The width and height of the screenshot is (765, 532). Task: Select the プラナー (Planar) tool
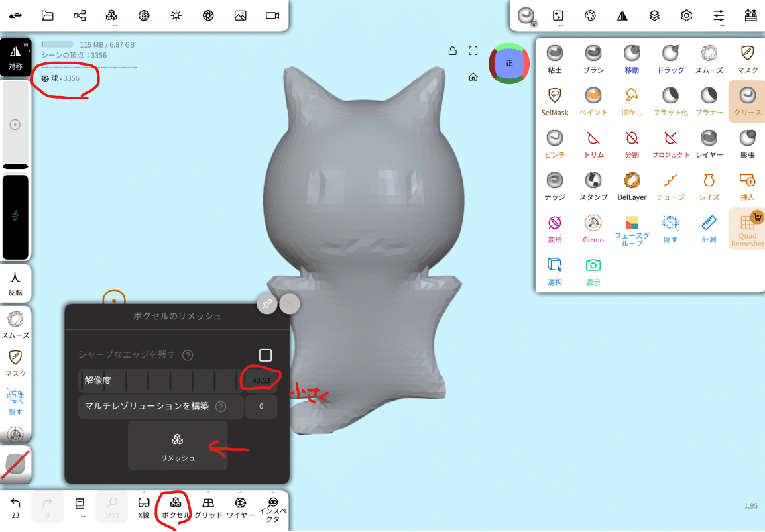coord(709,102)
